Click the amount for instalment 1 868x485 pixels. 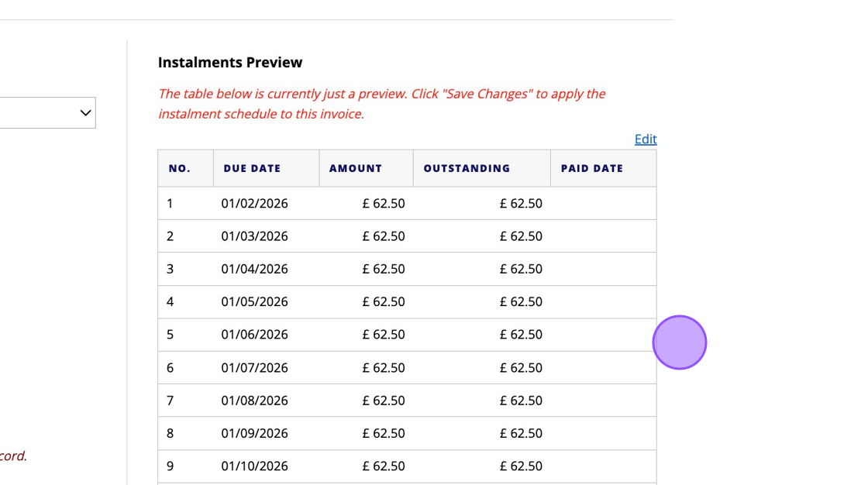383,204
